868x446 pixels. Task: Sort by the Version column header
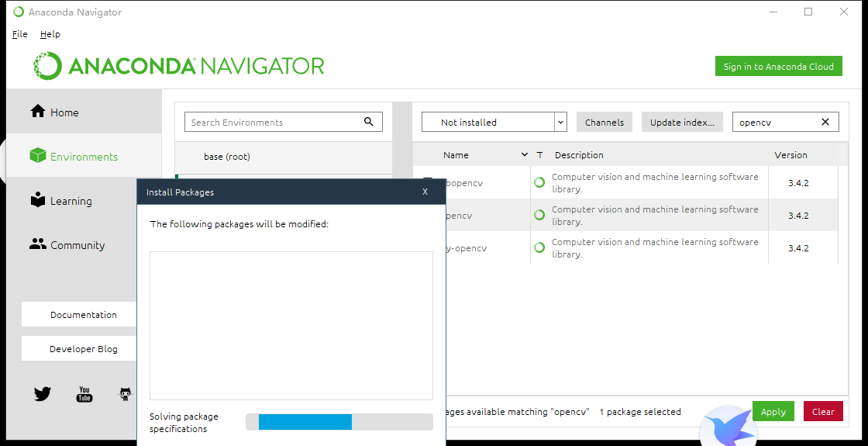click(790, 154)
